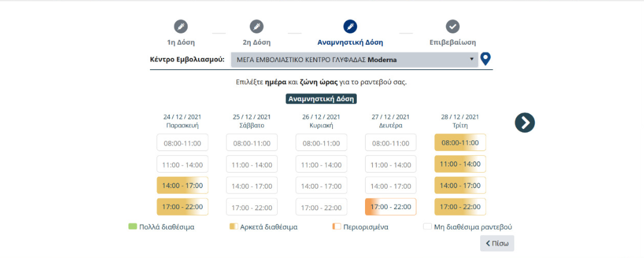Select Friday 24/12 slot 17:00 - 22:00
The image size is (644, 258).
click(182, 207)
